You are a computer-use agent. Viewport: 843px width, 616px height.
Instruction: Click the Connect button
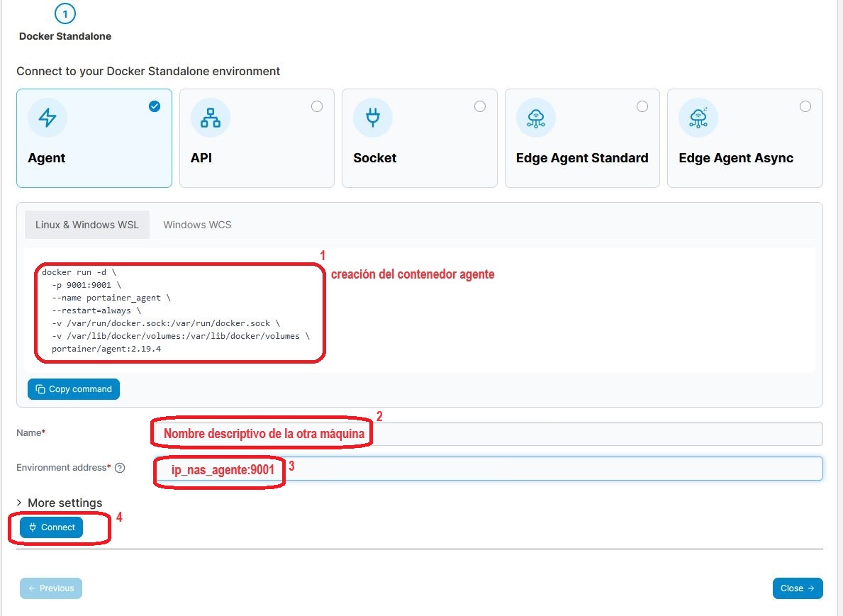52,527
